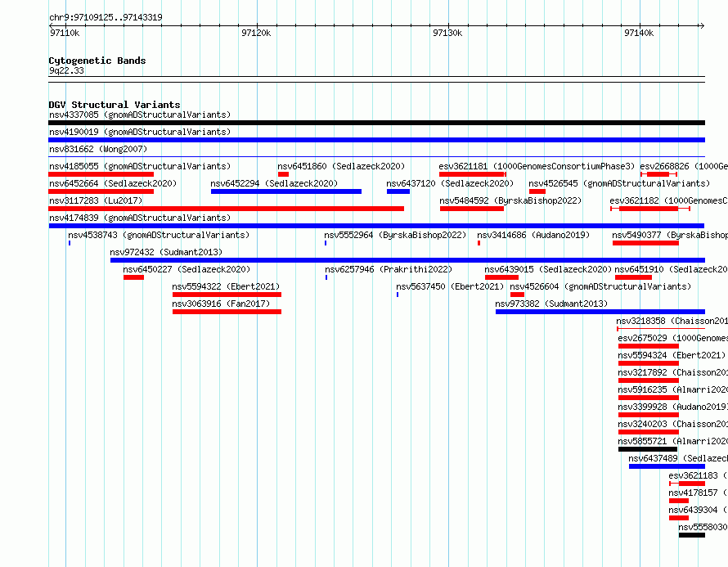The height and width of the screenshot is (567, 728).
Task: Click the chr9:97109125..97143319 region text
Action: tap(106, 18)
